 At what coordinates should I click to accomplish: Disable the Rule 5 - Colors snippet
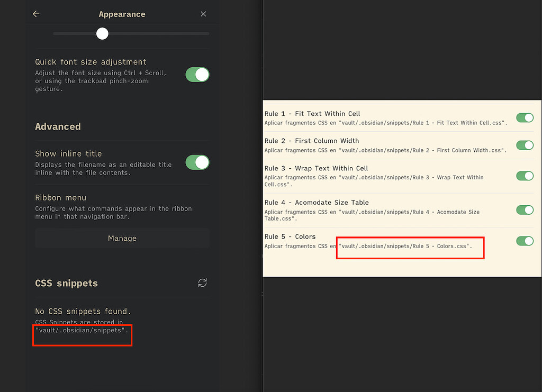[525, 241]
